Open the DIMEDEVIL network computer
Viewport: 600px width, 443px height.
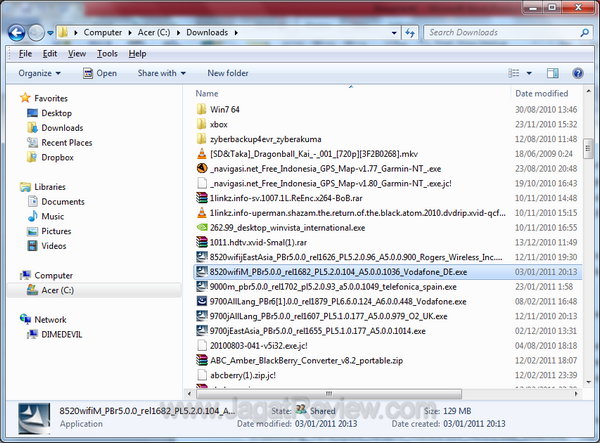tap(61, 334)
